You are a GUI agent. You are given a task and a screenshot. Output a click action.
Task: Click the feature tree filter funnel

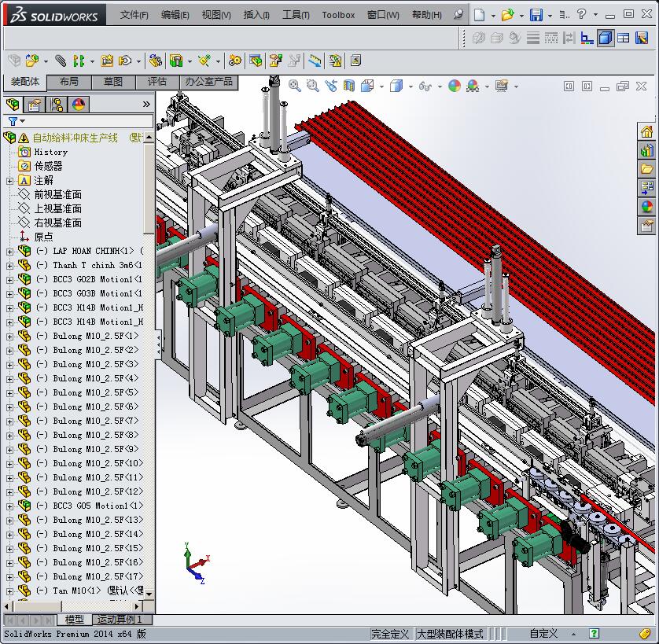tap(13, 121)
